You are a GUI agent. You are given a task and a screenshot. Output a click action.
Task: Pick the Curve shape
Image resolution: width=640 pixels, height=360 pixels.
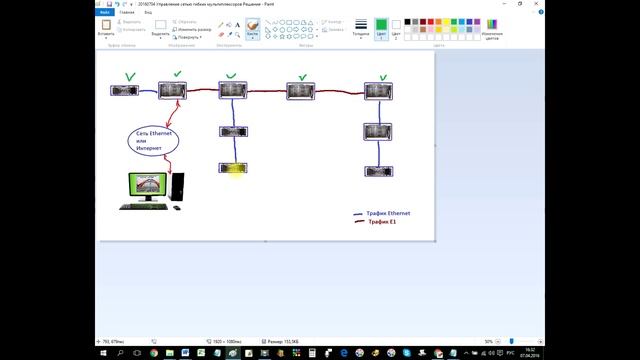click(275, 22)
